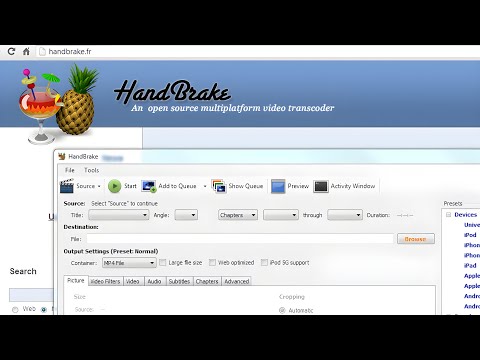
Task: Open the Angle dropdown
Action: [x=186, y=215]
